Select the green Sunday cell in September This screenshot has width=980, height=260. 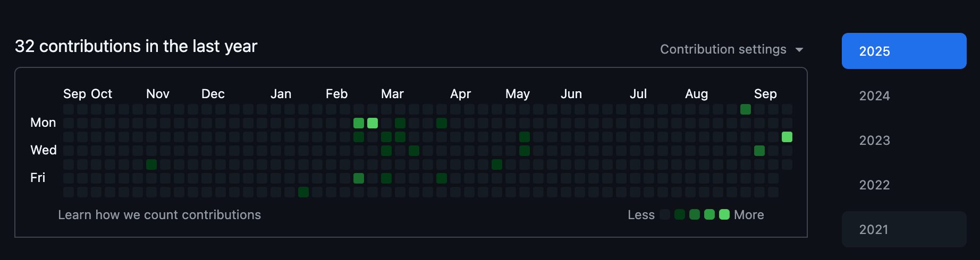pyautogui.click(x=746, y=109)
